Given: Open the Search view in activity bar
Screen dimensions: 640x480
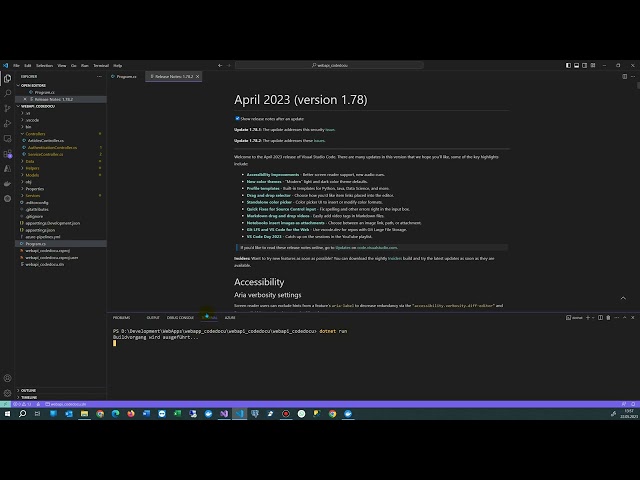Looking at the screenshot, I should 7,93.
